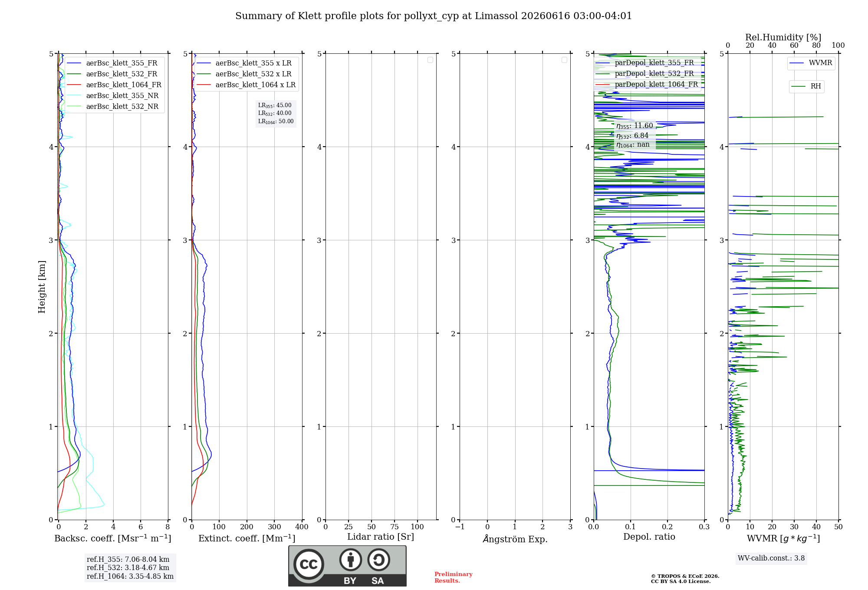Click the ref.H_355: 7.06-8.04 km text
The width and height of the screenshot is (868, 590).
(x=128, y=560)
